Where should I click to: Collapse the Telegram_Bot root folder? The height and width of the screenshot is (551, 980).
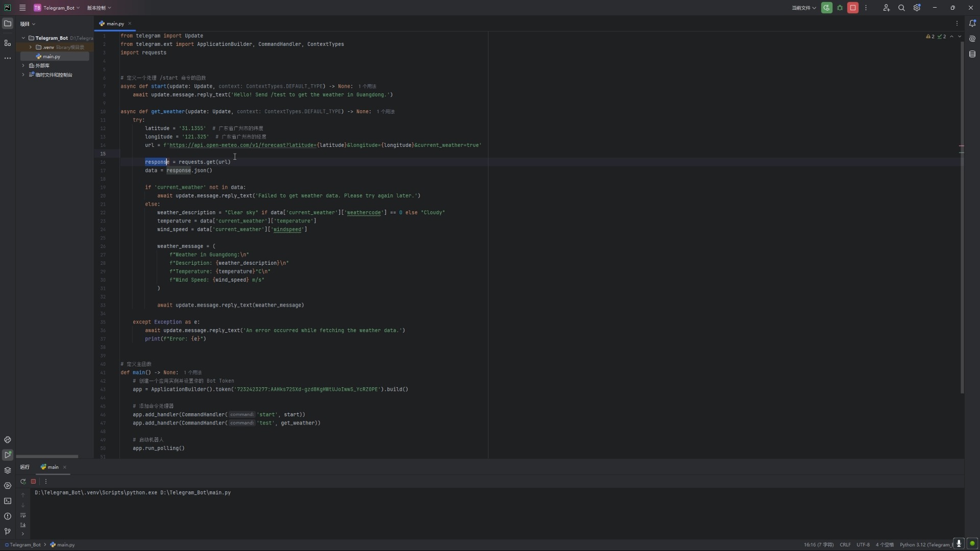pyautogui.click(x=23, y=38)
